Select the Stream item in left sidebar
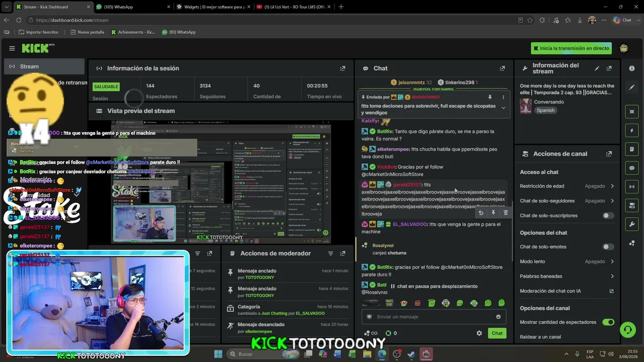 pos(44,66)
